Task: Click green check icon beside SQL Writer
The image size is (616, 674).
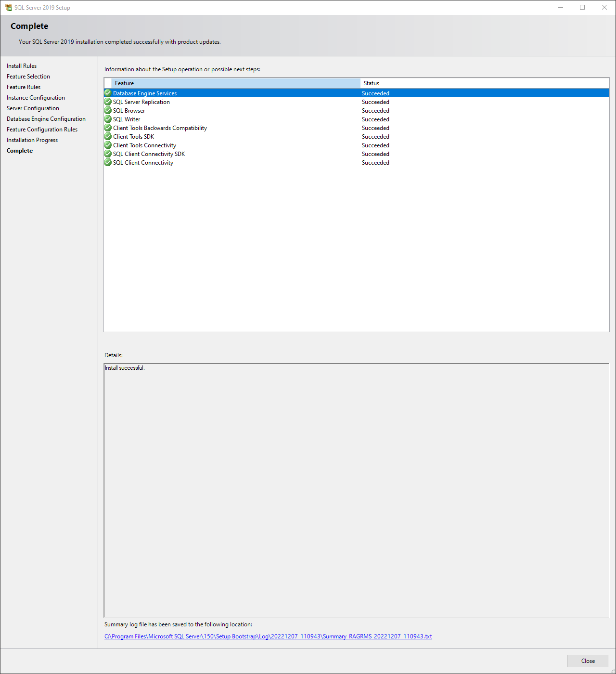Action: pyautogui.click(x=108, y=119)
